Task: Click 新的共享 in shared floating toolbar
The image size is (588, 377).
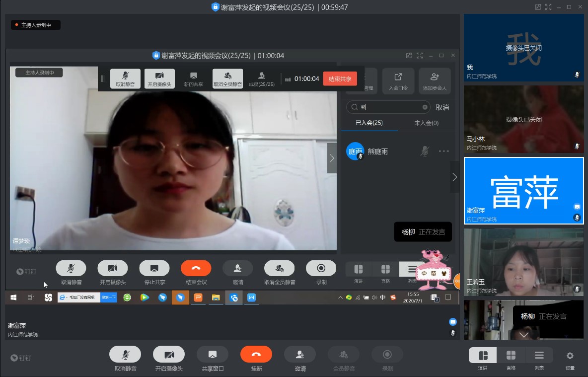Action: (x=194, y=79)
